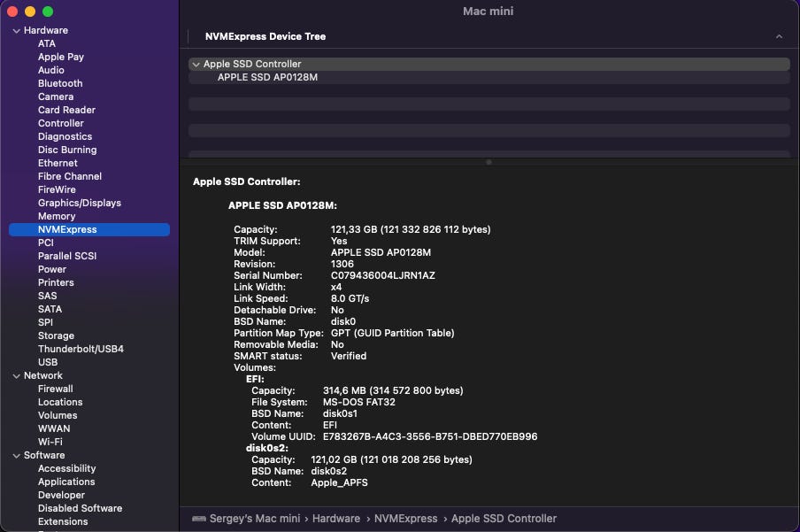
Task: Open PCI section
Action: (x=45, y=243)
